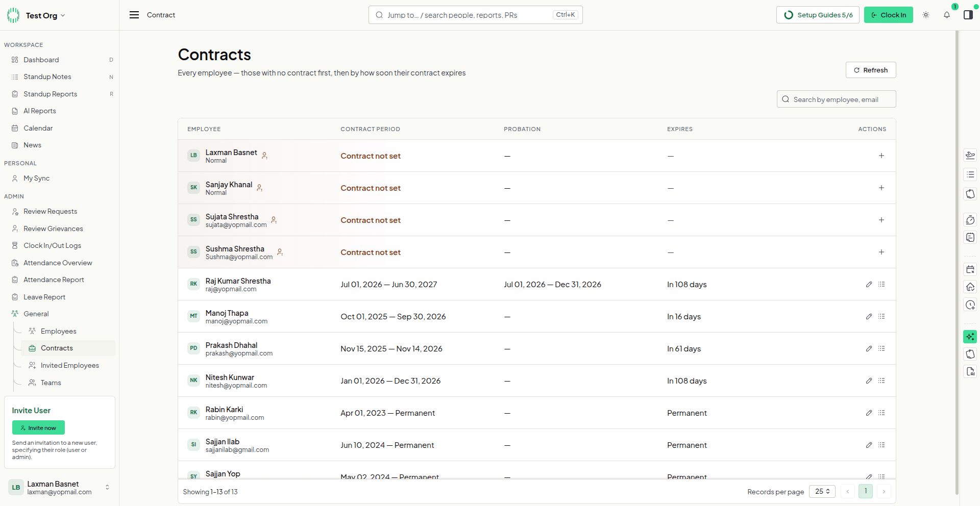This screenshot has height=506, width=980.
Task: Open Attendance Overview
Action: pyautogui.click(x=60, y=263)
